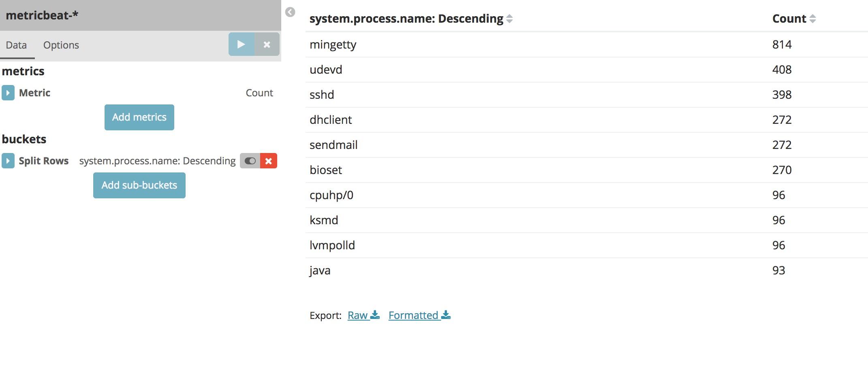Download the Formatted export file
Image resolution: width=868 pixels, height=374 pixels.
(419, 315)
